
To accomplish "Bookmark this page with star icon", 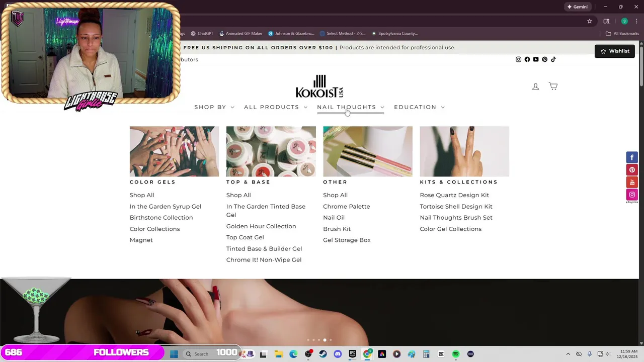I will pyautogui.click(x=590, y=21).
